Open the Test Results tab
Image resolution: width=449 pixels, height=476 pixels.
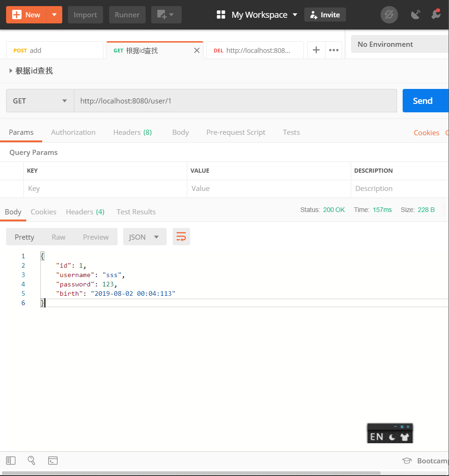pyautogui.click(x=136, y=212)
